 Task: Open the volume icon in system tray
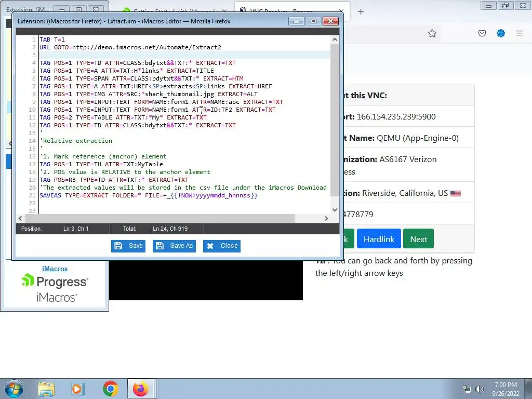click(x=479, y=389)
